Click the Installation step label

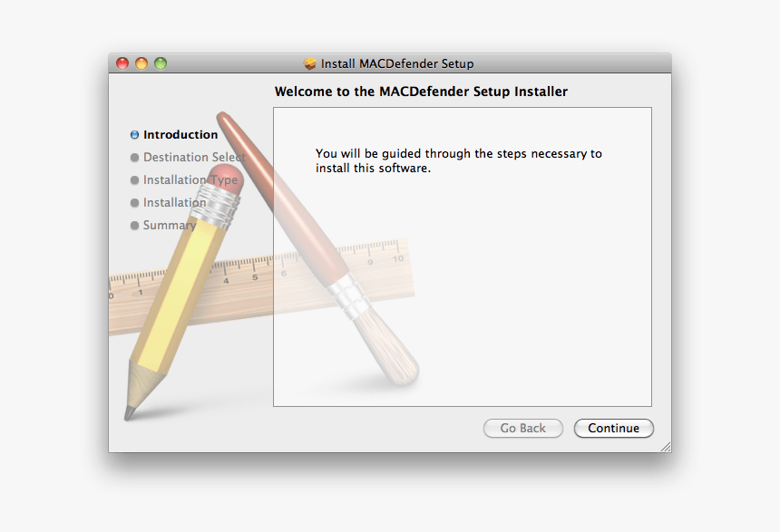click(175, 202)
